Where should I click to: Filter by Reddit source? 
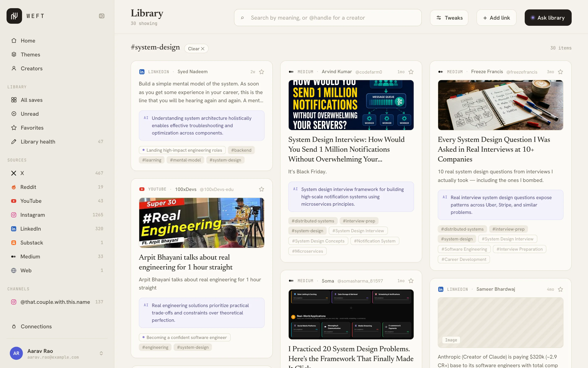coord(57,187)
